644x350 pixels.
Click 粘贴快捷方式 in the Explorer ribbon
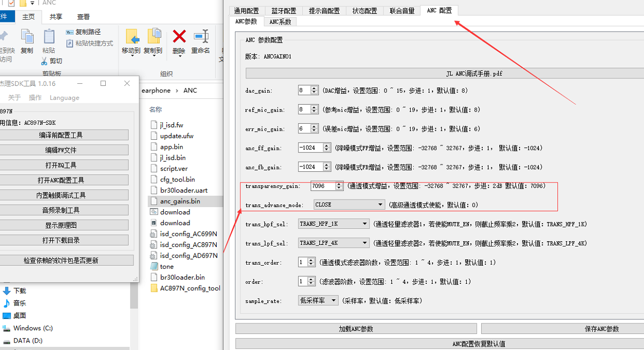click(x=90, y=43)
